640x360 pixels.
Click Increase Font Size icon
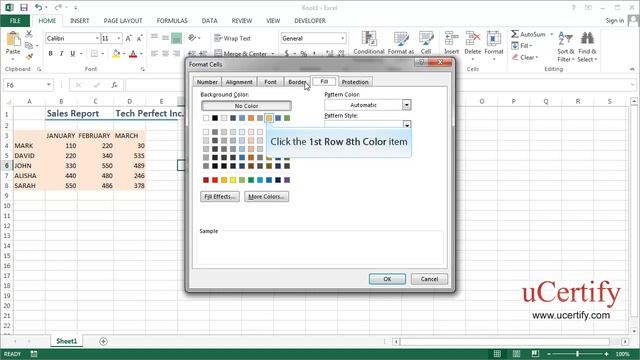[129, 38]
